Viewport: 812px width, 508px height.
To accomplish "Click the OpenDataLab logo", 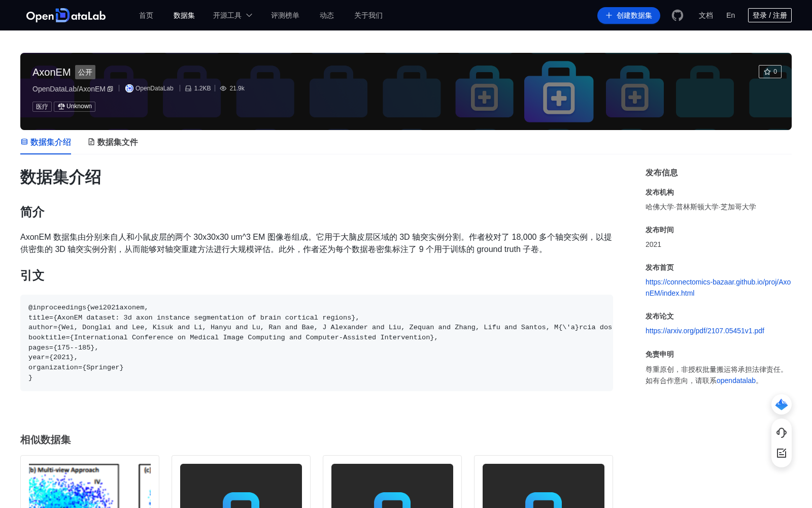I will 66,15.
